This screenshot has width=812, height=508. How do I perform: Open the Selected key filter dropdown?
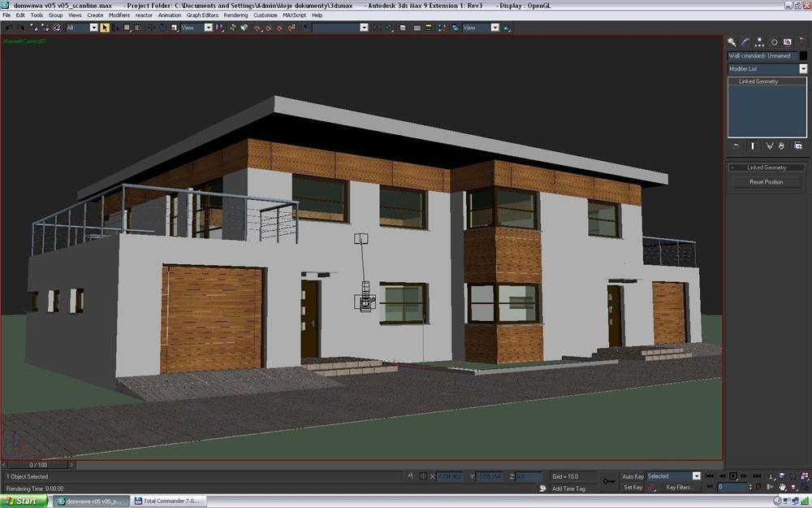(x=696, y=476)
